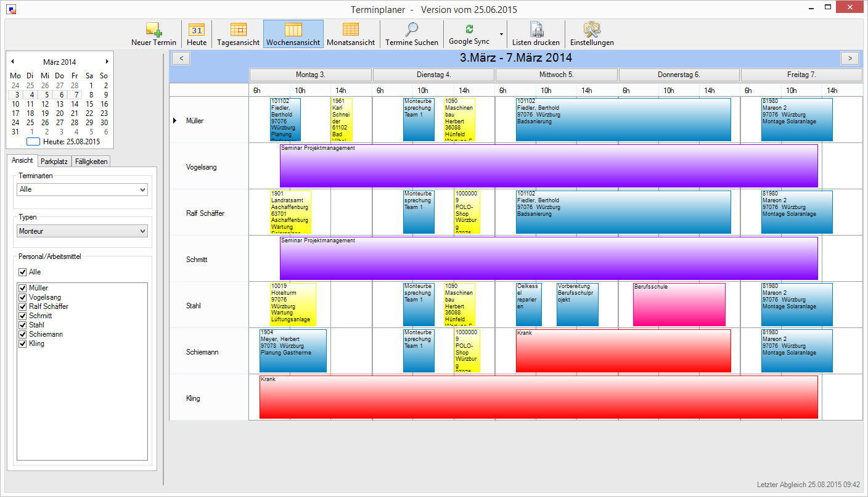Open the Fälligkeiten tab
The height and width of the screenshot is (497, 868).
coord(91,162)
